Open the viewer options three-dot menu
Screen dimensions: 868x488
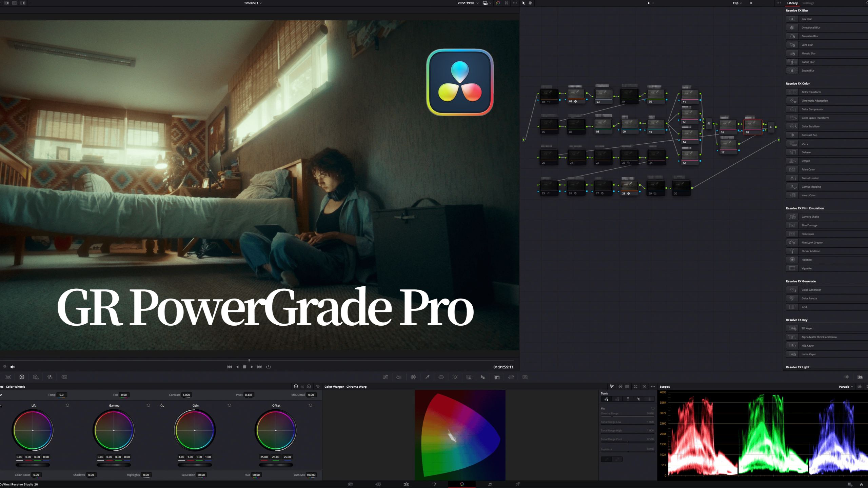515,3
